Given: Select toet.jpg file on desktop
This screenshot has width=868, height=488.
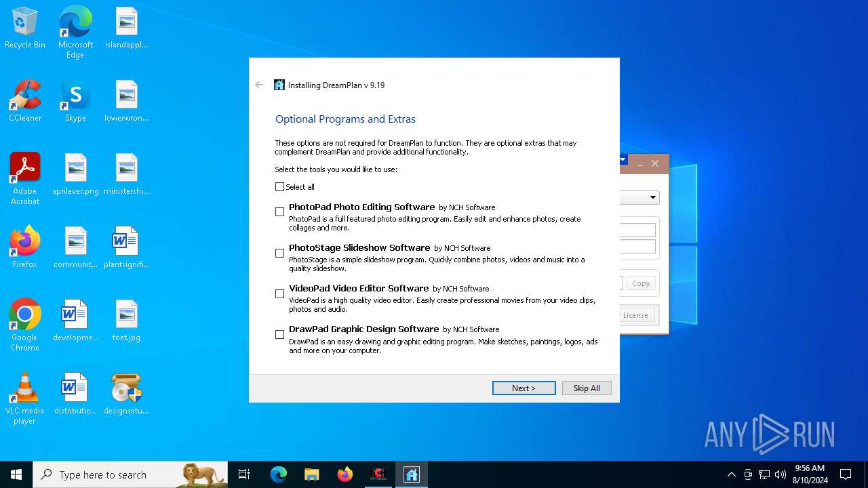Looking at the screenshot, I should point(126,321).
